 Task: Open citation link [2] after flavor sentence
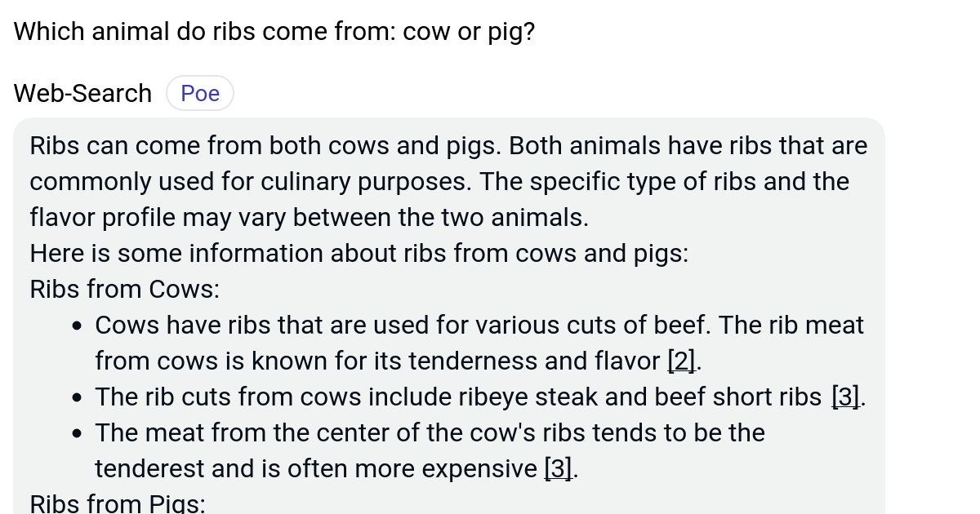click(681, 361)
